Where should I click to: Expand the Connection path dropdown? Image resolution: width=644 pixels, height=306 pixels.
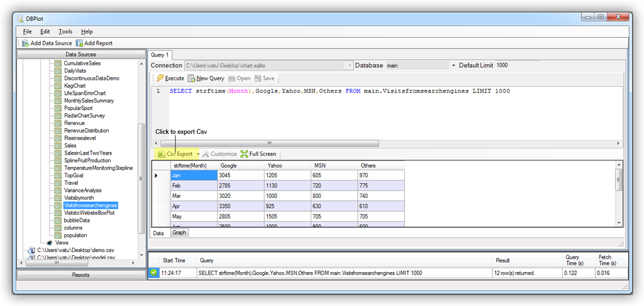tap(350, 65)
